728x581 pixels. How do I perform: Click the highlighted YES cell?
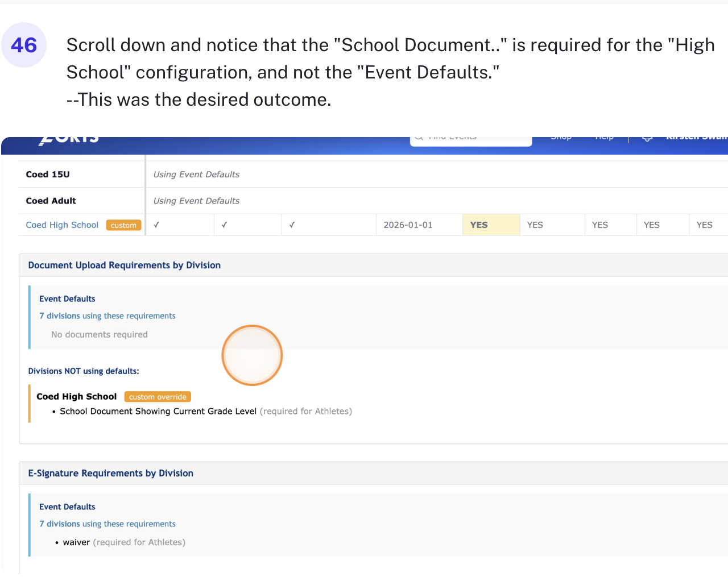[x=479, y=225]
